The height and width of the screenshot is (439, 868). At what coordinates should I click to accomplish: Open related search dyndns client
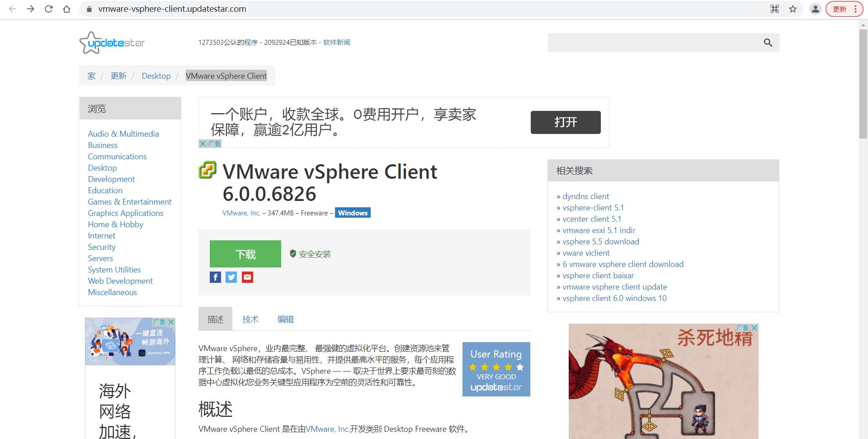coord(585,196)
